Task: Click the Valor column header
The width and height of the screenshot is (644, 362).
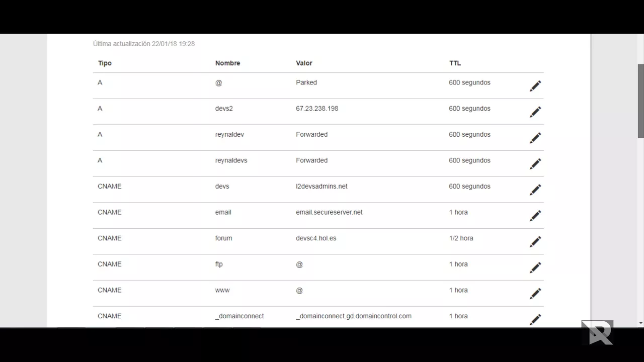Action: 304,63
